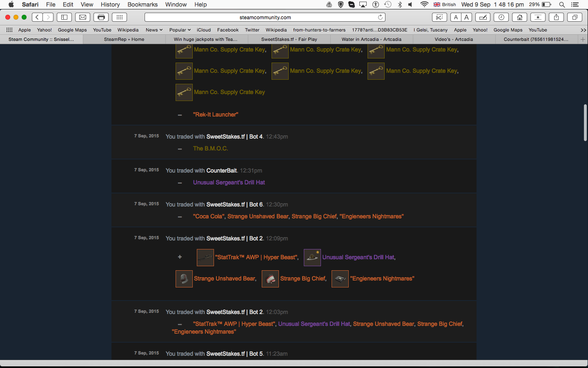
Task: Open Top Sites grid icon in toolbar
Action: (119, 17)
